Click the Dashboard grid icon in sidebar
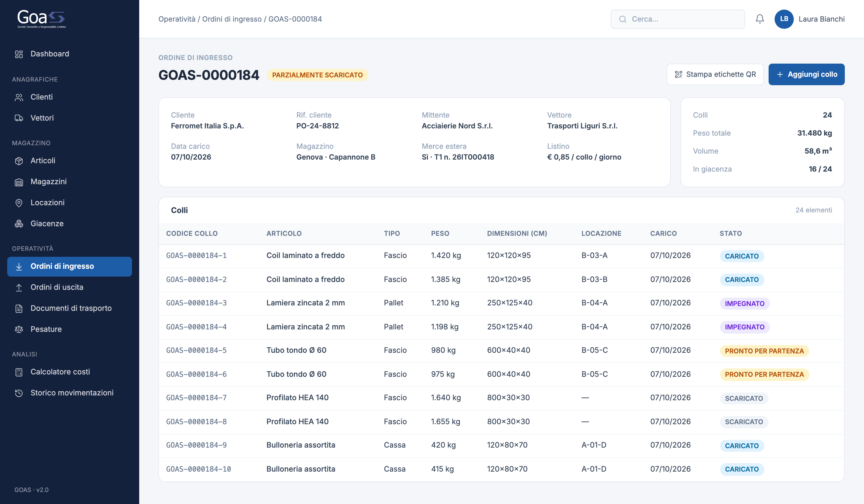Image resolution: width=864 pixels, height=504 pixels. tap(19, 54)
